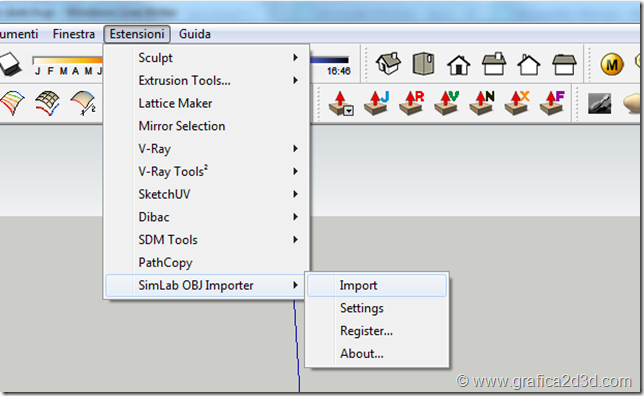Open the Guida menu
Screen dimensions: 644x396
pyautogui.click(x=195, y=34)
